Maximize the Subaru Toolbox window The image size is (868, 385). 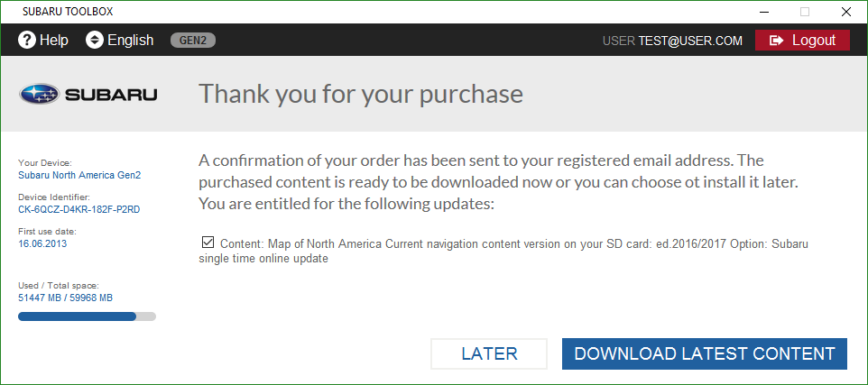805,12
